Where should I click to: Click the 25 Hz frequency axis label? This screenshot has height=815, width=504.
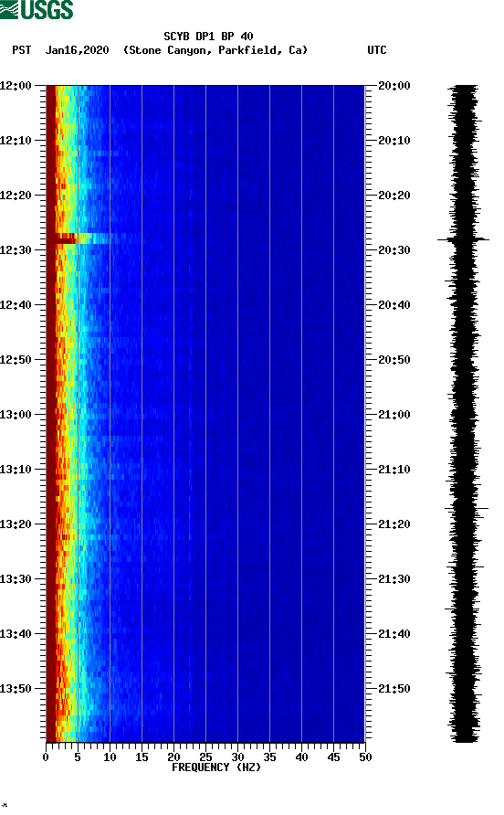tap(205, 757)
